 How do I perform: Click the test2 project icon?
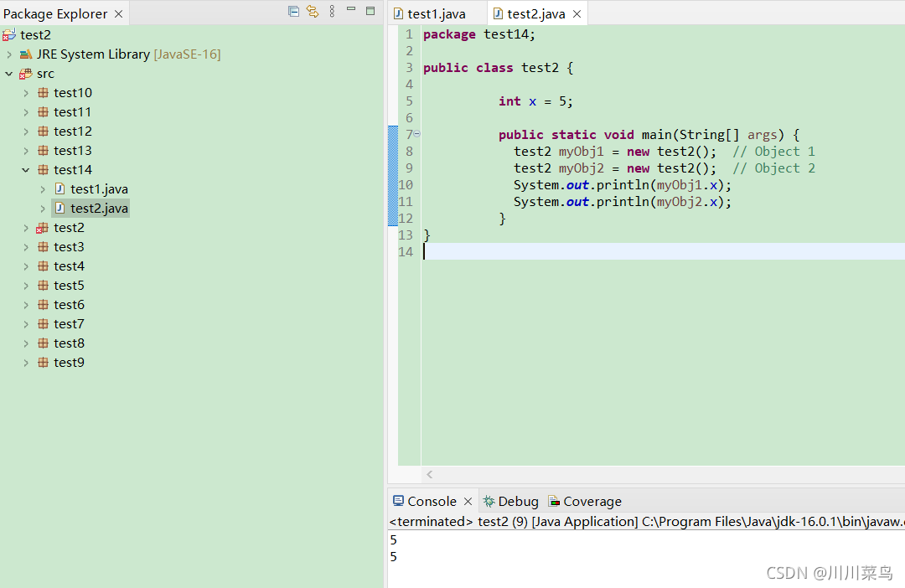pos(9,35)
